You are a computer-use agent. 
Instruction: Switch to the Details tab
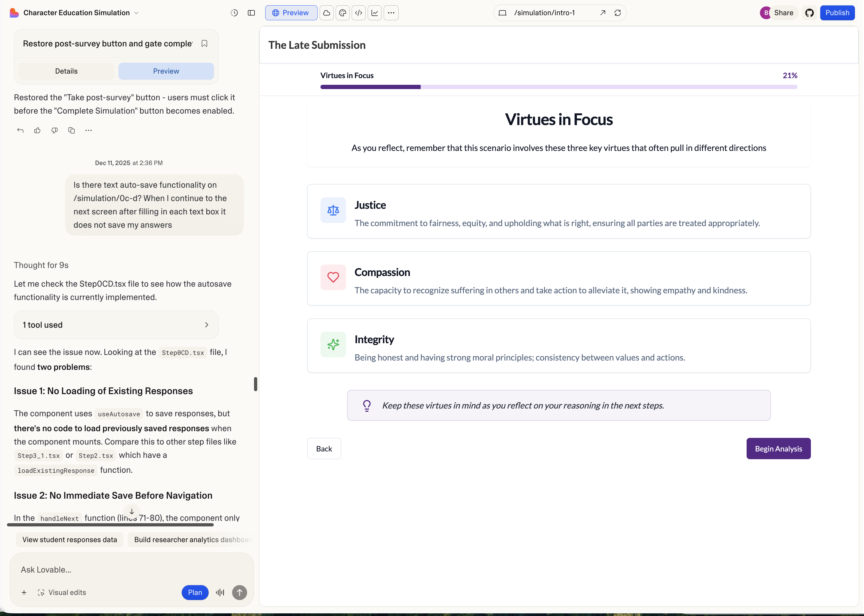(x=66, y=71)
